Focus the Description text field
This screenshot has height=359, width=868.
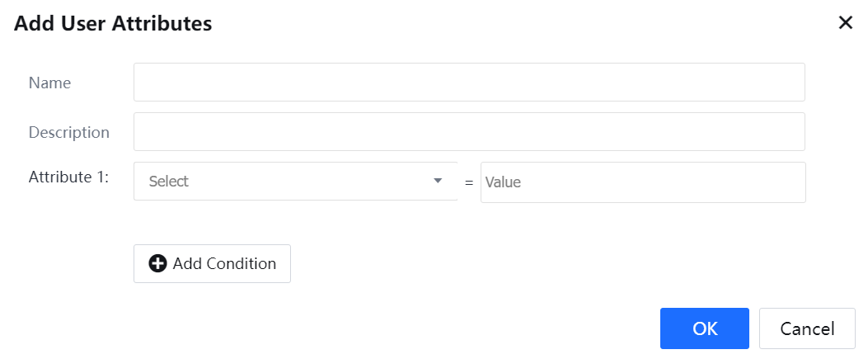pos(469,132)
